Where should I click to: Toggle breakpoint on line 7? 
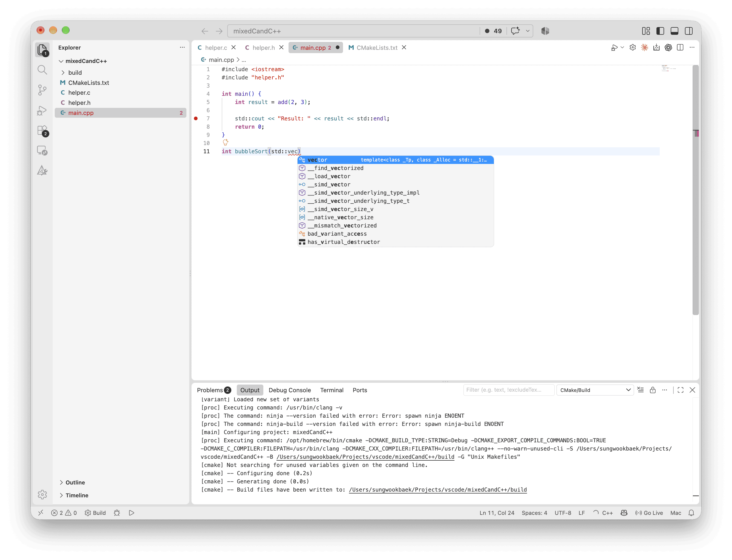click(196, 118)
